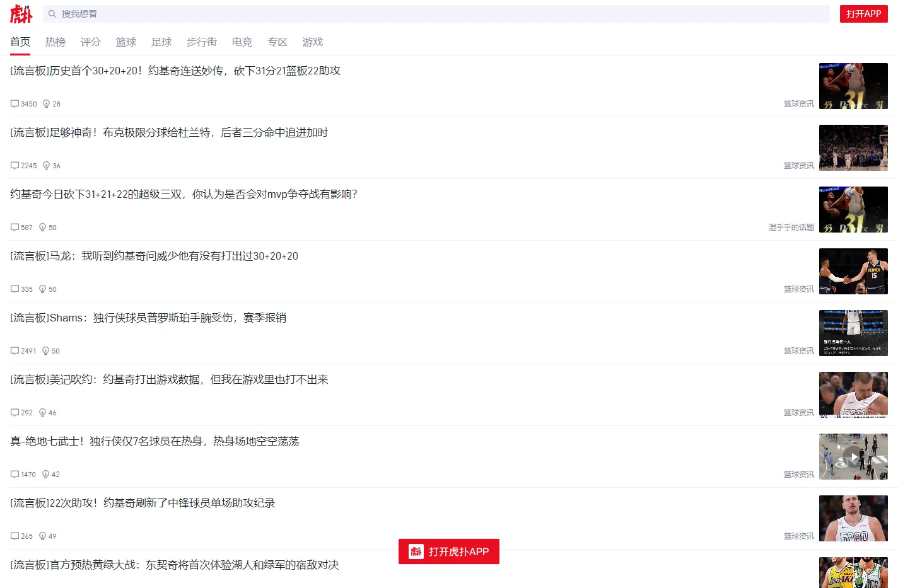This screenshot has height=588, width=898.
Task: Open post 22次助攻 约基奇刷新中锋纪录
Action: click(143, 503)
